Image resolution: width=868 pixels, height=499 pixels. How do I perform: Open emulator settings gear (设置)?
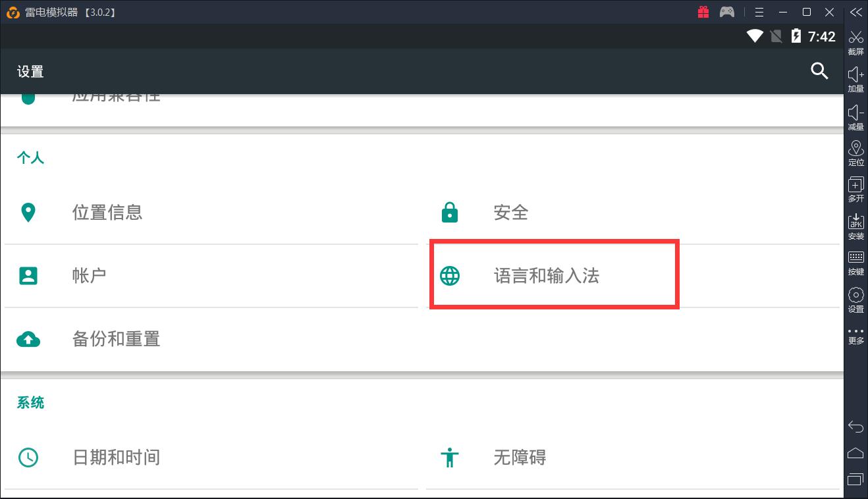855,299
